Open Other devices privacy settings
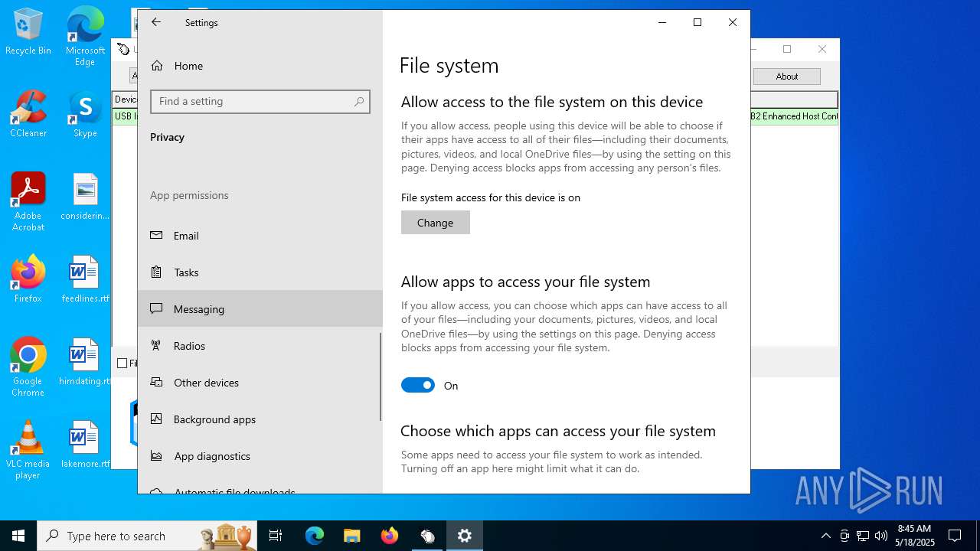Image resolution: width=980 pixels, height=551 pixels. [x=260, y=383]
